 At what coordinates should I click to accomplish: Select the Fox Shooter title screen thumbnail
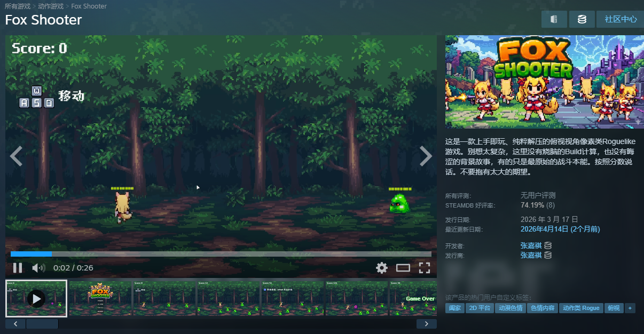[x=100, y=298]
